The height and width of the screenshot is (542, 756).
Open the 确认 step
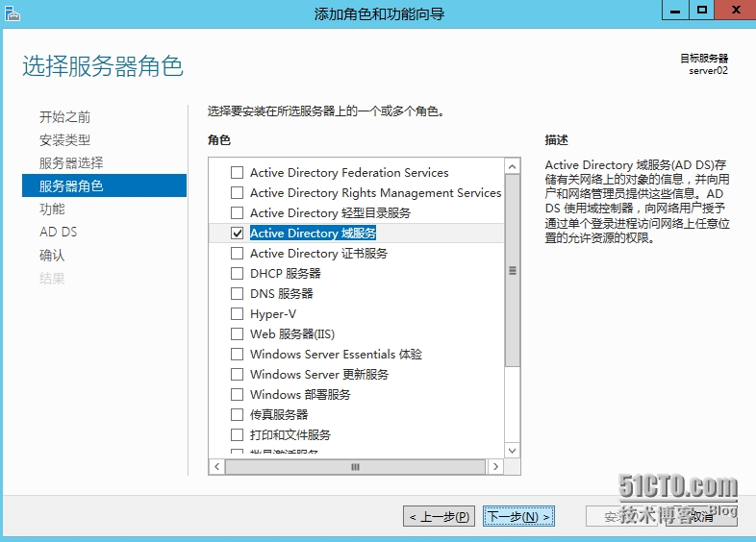[x=52, y=255]
